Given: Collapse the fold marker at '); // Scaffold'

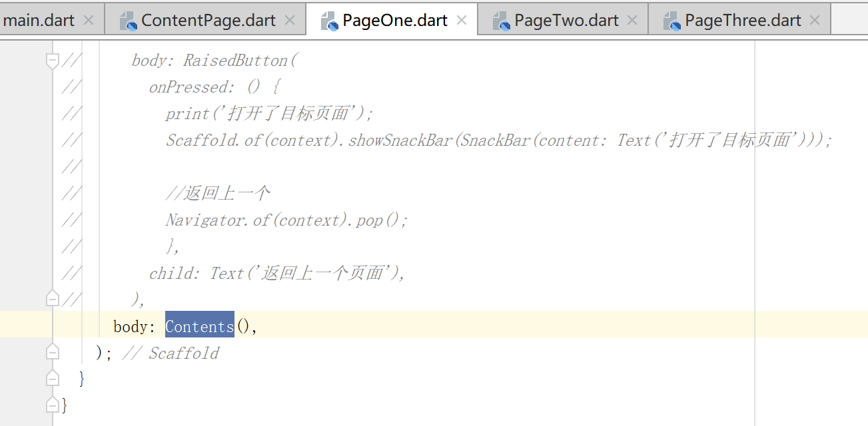Looking at the screenshot, I should click(x=53, y=353).
